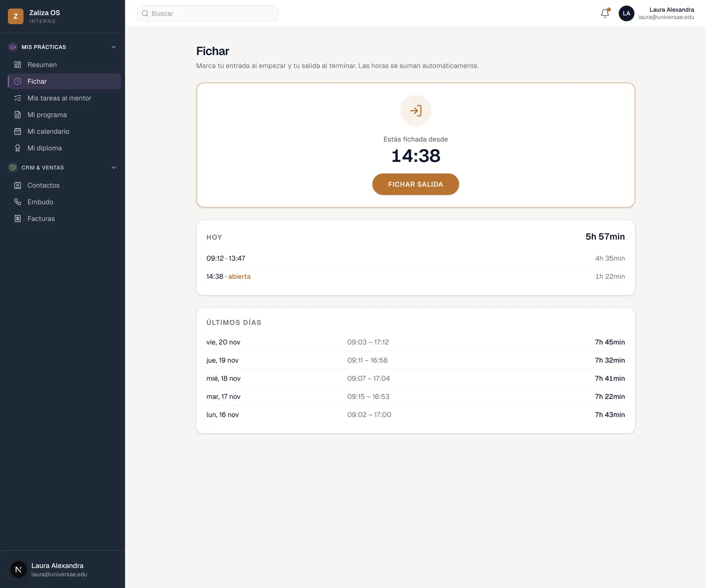Select the 09:12 · 13:47 session row
706x588 pixels.
coord(416,258)
